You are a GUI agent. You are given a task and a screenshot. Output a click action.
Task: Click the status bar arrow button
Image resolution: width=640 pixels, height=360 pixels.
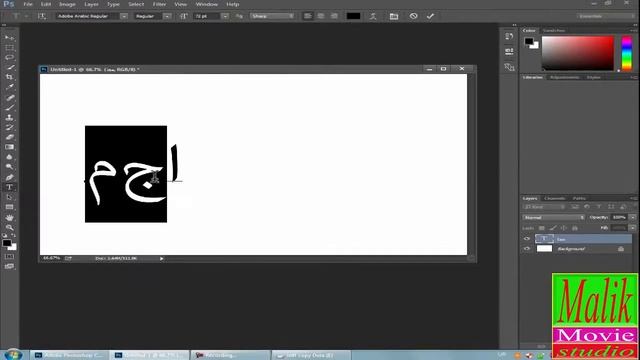pyautogui.click(x=162, y=258)
